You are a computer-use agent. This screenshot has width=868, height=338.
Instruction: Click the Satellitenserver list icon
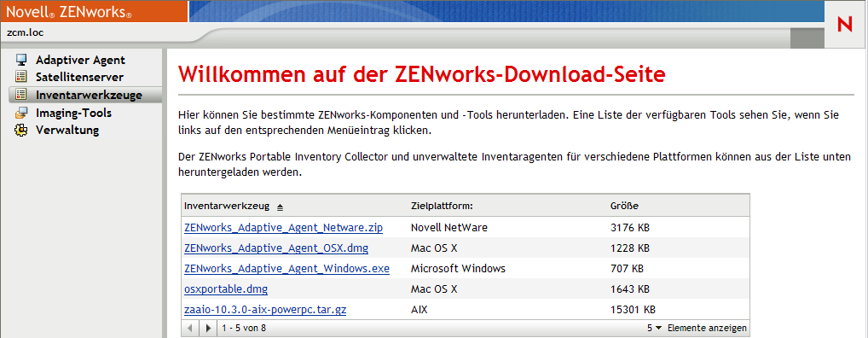pos(21,77)
